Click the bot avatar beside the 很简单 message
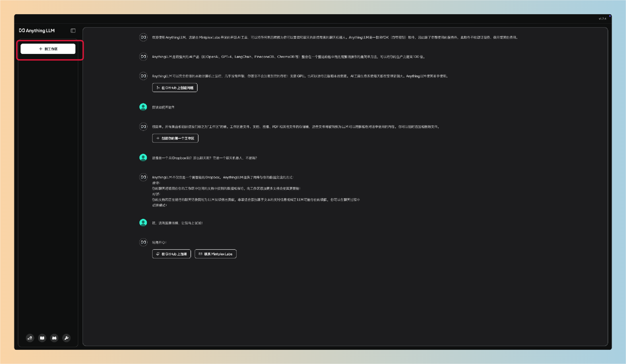The height and width of the screenshot is (364, 626). [x=143, y=127]
